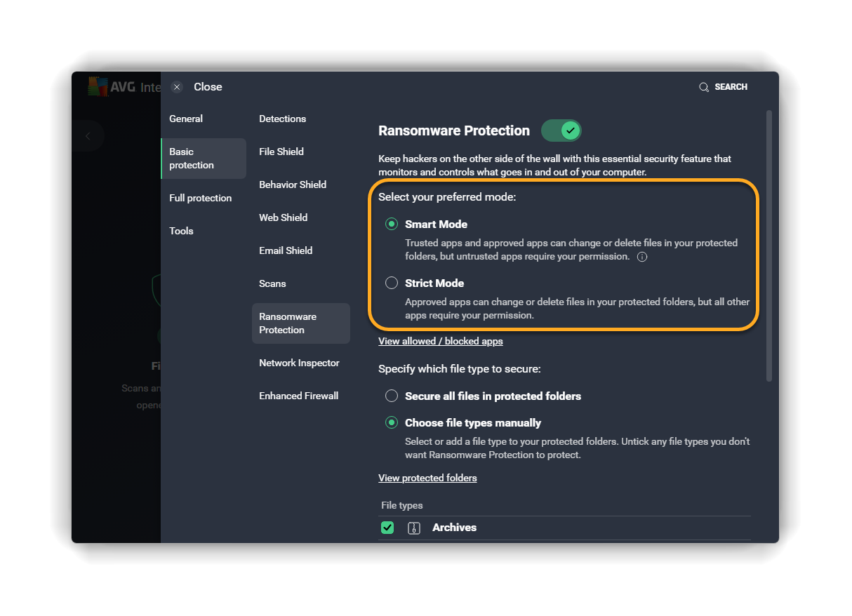Click the X close settings icon
The width and height of the screenshot is (852, 616).
[x=177, y=87]
